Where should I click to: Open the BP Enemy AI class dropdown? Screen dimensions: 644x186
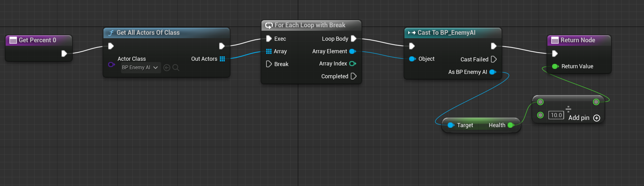click(141, 68)
